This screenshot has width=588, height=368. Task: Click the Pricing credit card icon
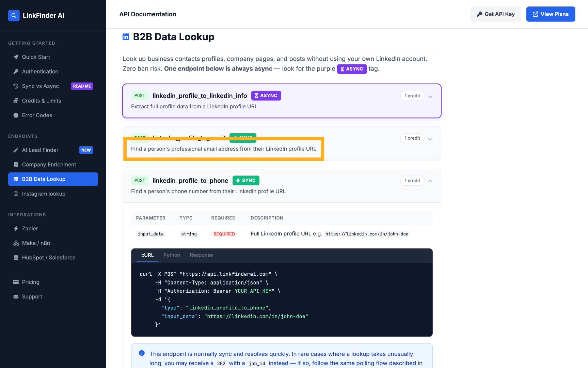tap(16, 282)
